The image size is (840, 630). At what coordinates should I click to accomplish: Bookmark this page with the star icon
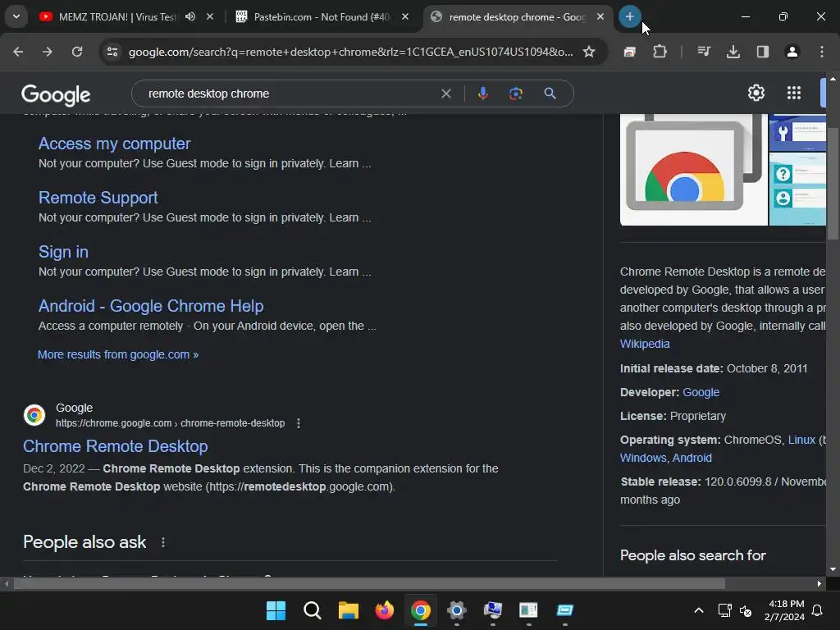pos(589,52)
